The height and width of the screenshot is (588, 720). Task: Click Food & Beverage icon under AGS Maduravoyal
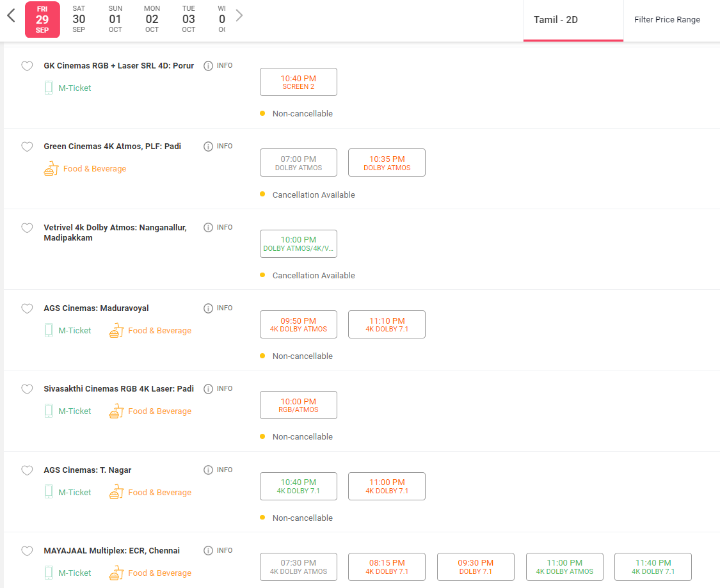click(116, 330)
